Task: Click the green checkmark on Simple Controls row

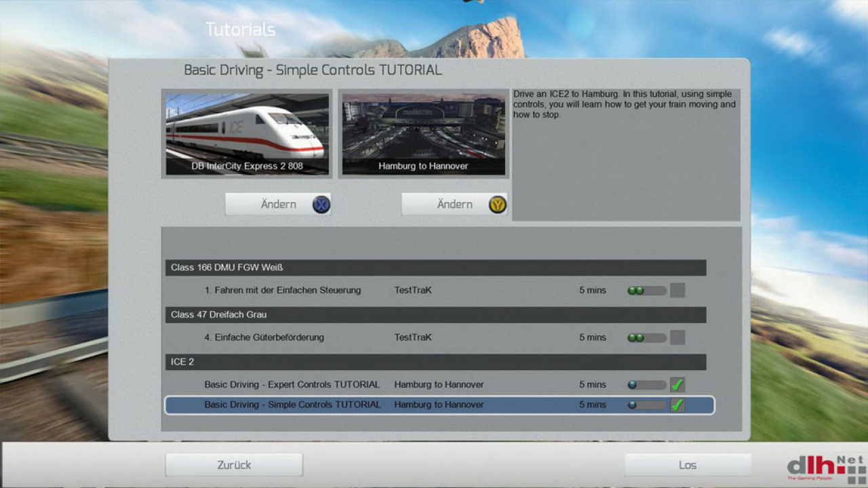Action: click(x=677, y=405)
